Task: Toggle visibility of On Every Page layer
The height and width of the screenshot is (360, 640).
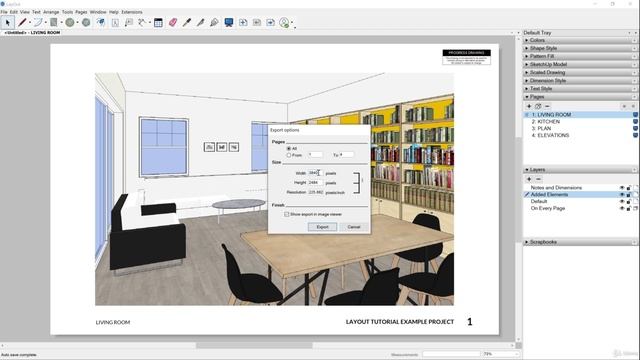Action: coord(622,208)
